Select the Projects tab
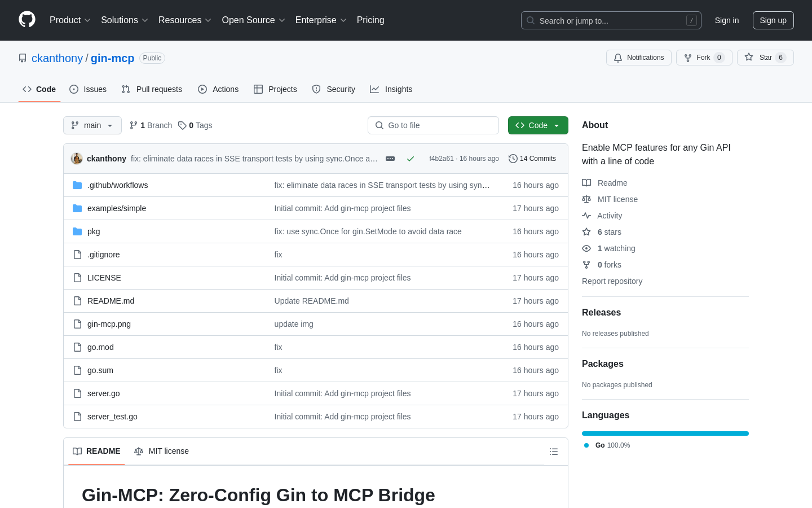This screenshot has width=812, height=508. click(275, 89)
